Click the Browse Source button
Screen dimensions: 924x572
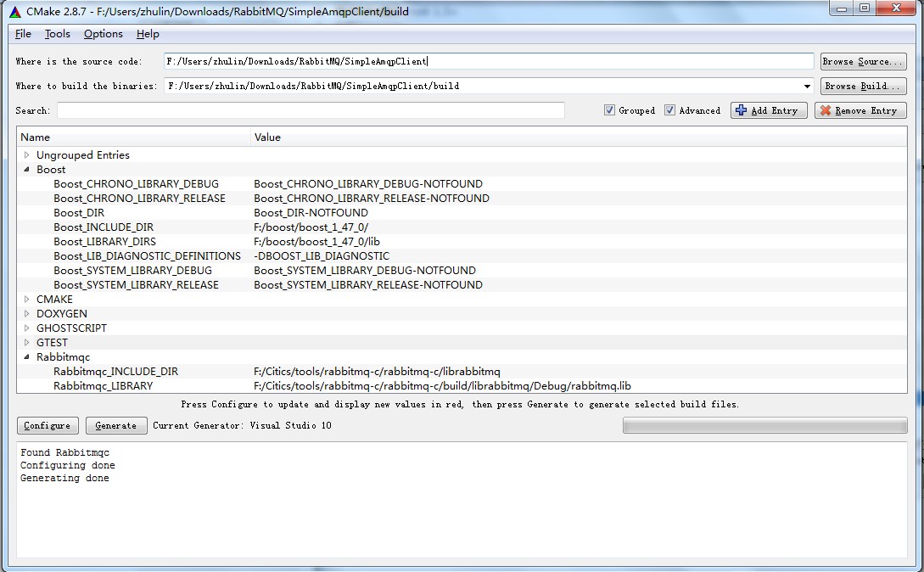point(863,61)
